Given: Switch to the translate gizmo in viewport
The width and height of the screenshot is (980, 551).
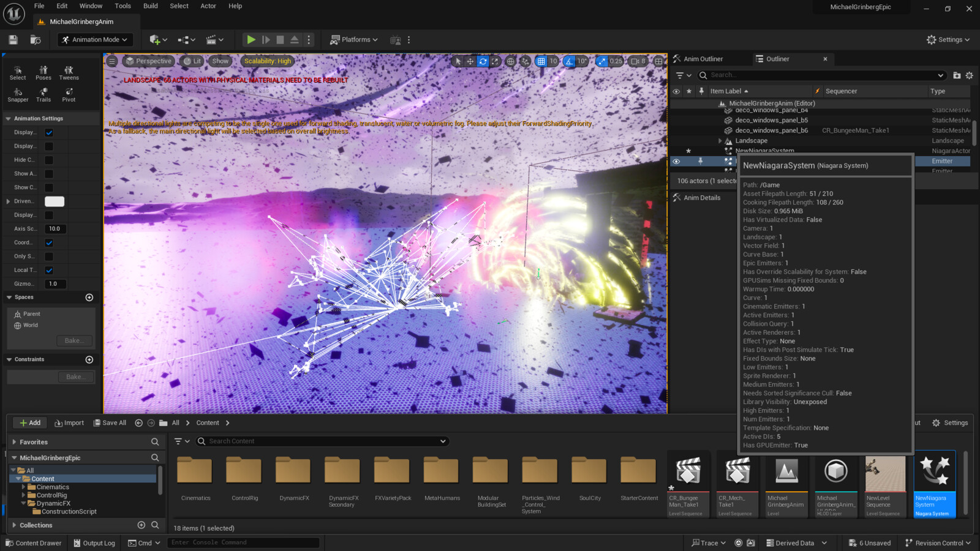Looking at the screenshot, I should click(470, 61).
